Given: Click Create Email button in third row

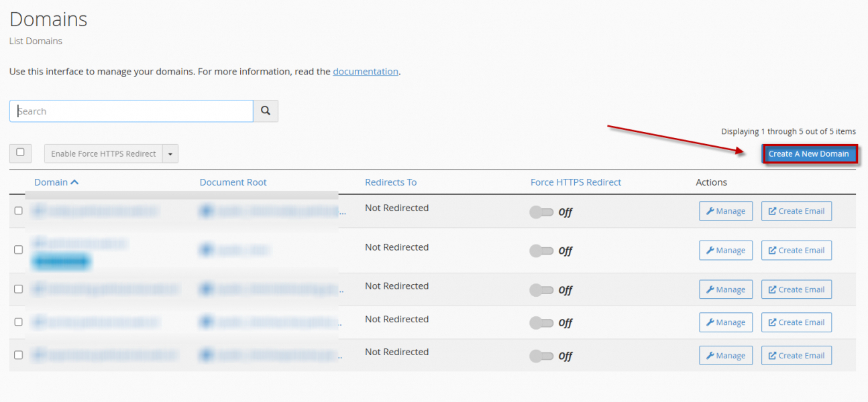Looking at the screenshot, I should (x=796, y=289).
